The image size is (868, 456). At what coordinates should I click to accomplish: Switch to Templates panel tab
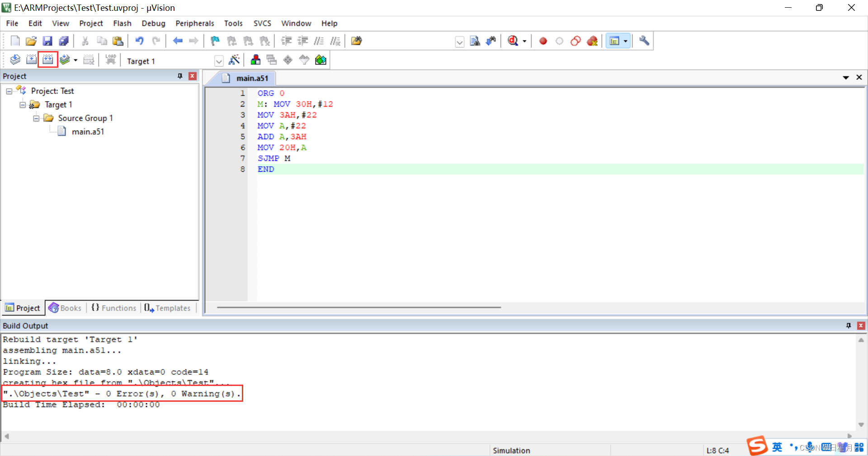click(x=167, y=308)
